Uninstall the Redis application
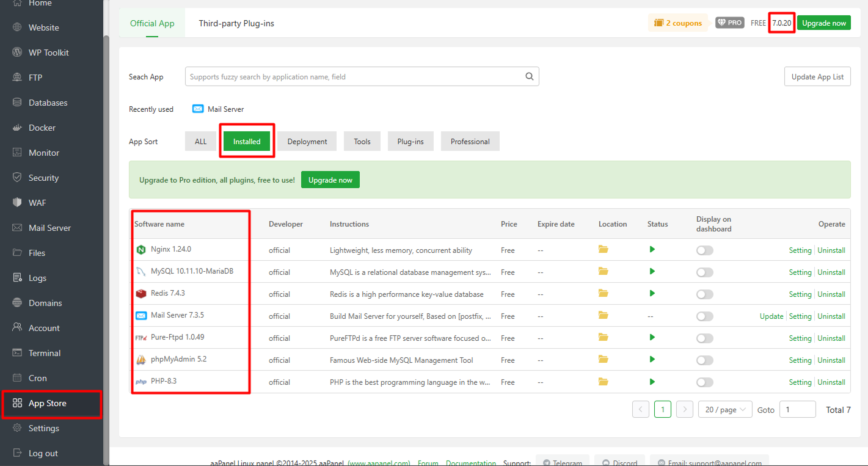This screenshot has height=466, width=868. (831, 294)
